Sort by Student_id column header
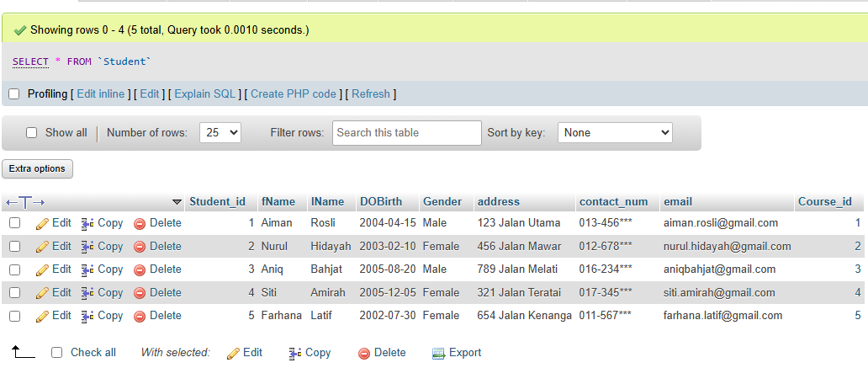The width and height of the screenshot is (868, 368). [x=218, y=202]
